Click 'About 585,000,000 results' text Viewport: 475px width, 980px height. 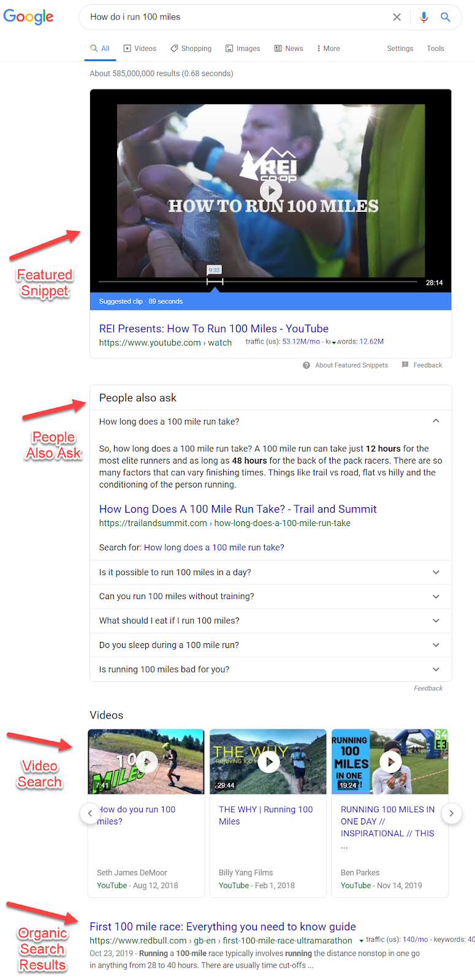click(161, 73)
